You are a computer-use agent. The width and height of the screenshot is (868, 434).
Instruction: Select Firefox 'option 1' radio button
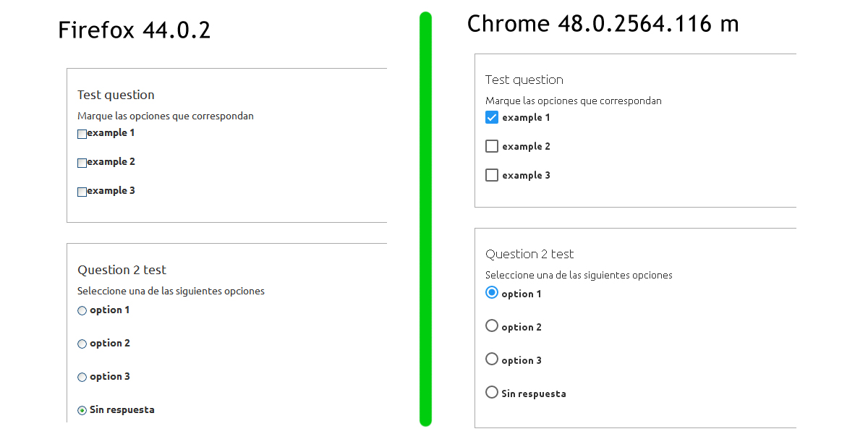(82, 311)
